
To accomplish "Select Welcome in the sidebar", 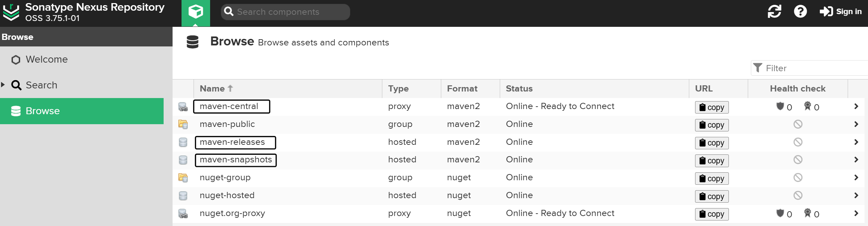I will [x=46, y=60].
